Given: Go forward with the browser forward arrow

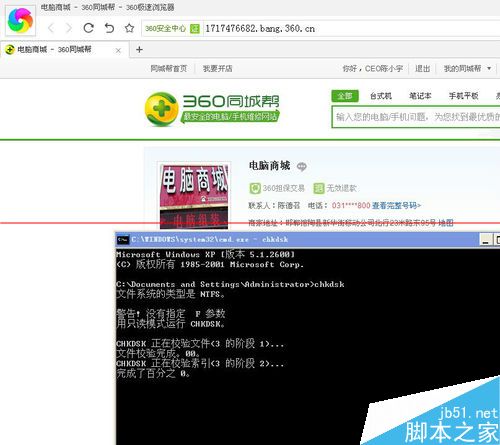Looking at the screenshot, I should click(x=69, y=28).
